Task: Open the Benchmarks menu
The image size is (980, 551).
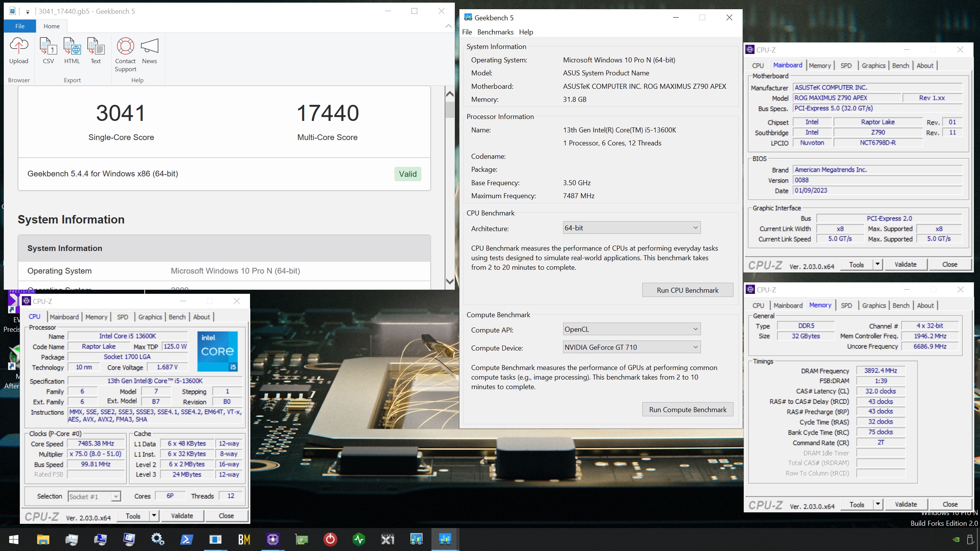Action: [x=495, y=32]
